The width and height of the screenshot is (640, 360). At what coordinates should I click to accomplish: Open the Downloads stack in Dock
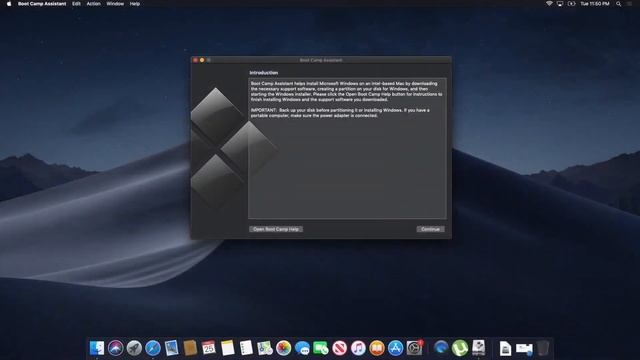(x=524, y=348)
